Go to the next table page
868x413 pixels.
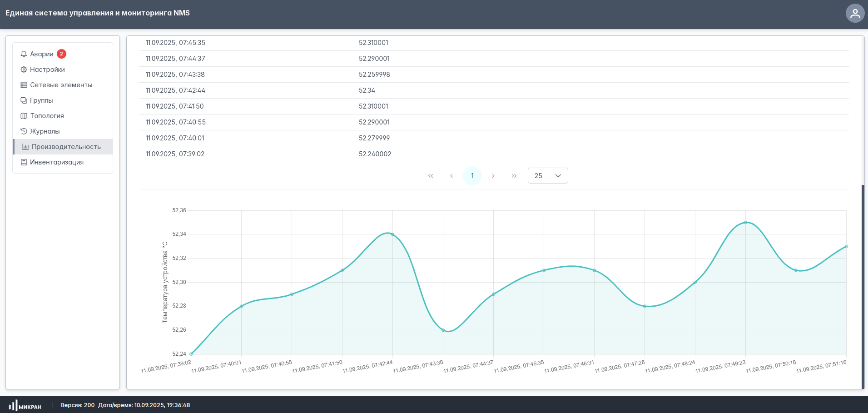[493, 176]
